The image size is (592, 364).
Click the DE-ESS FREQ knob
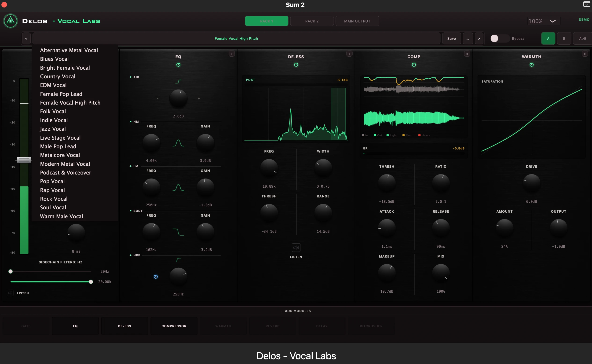click(x=269, y=168)
